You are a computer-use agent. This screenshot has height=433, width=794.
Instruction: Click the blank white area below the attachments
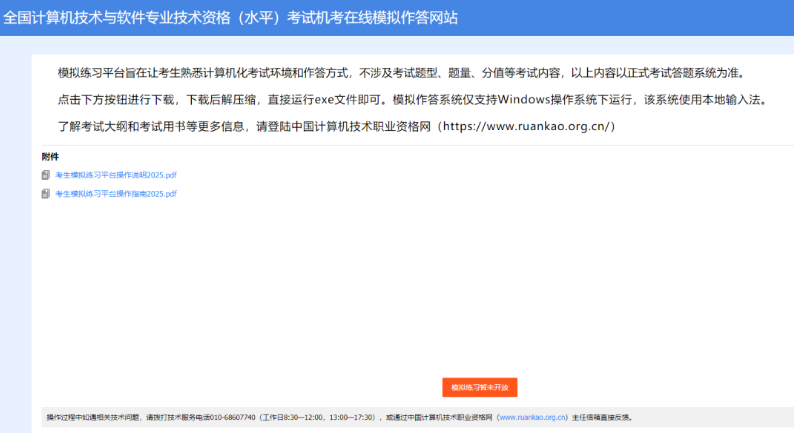[400, 290]
